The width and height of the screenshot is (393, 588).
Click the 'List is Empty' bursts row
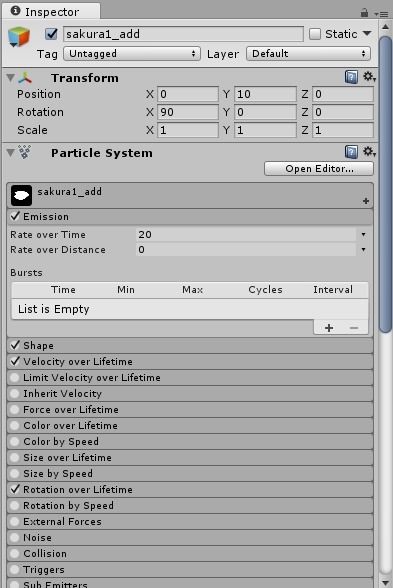pyautogui.click(x=190, y=309)
